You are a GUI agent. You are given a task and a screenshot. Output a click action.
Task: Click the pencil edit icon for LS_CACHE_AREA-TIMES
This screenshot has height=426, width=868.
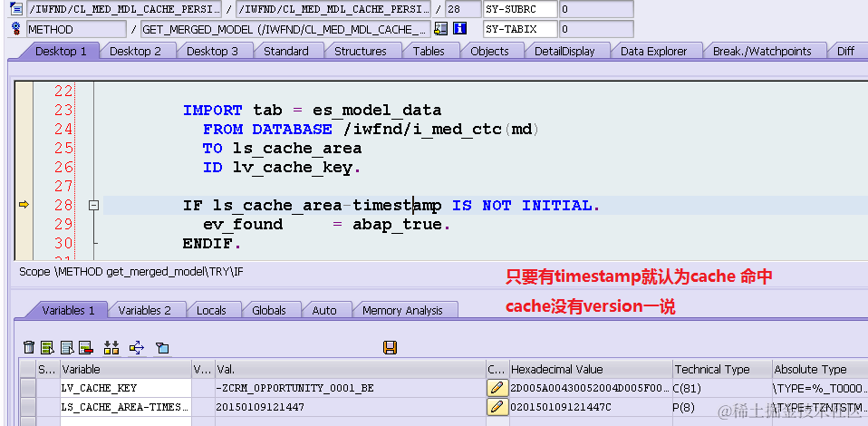pos(497,407)
